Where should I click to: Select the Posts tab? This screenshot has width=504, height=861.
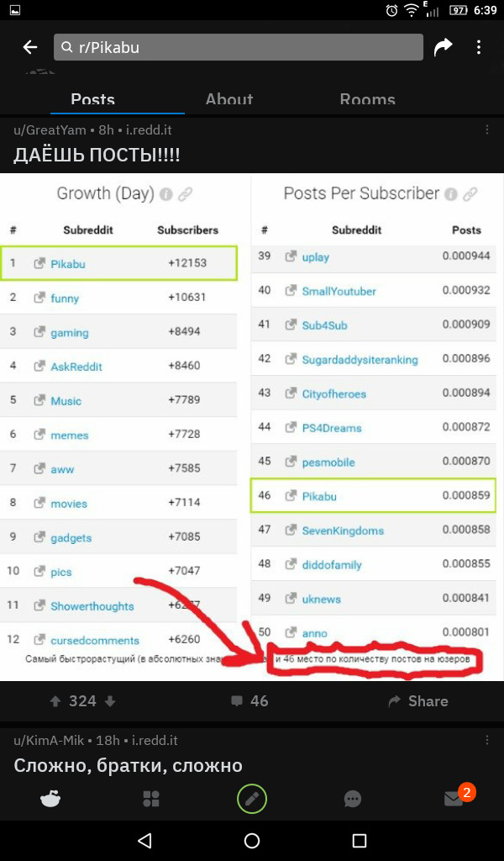(x=92, y=99)
